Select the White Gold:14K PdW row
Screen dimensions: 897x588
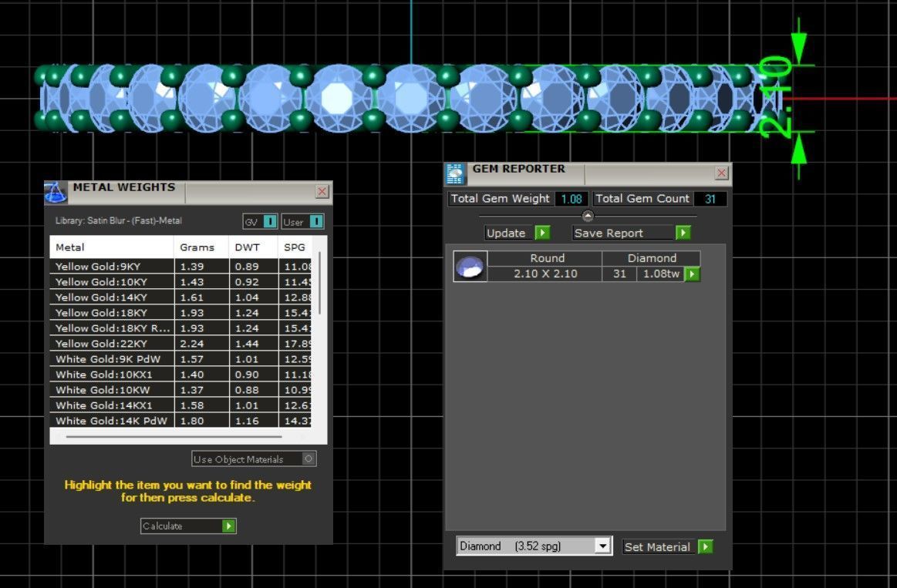click(x=180, y=421)
